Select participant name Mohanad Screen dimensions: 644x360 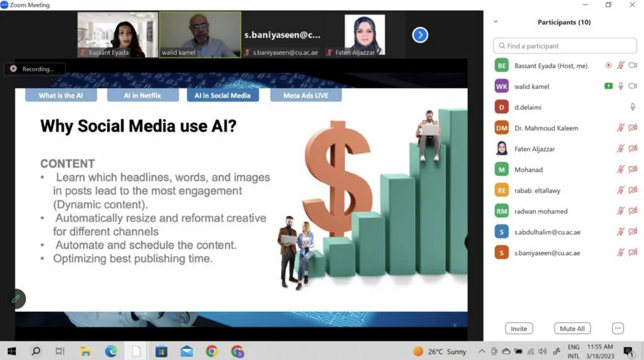(x=528, y=170)
